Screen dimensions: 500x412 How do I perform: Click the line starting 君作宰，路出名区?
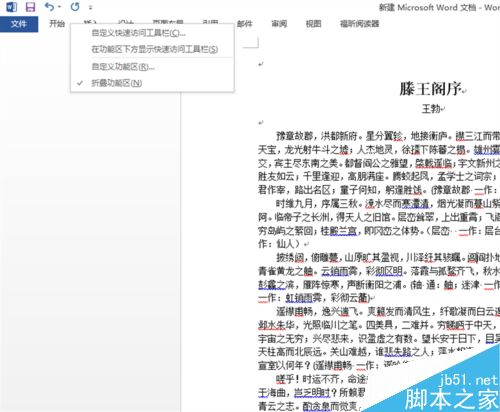click(x=379, y=190)
